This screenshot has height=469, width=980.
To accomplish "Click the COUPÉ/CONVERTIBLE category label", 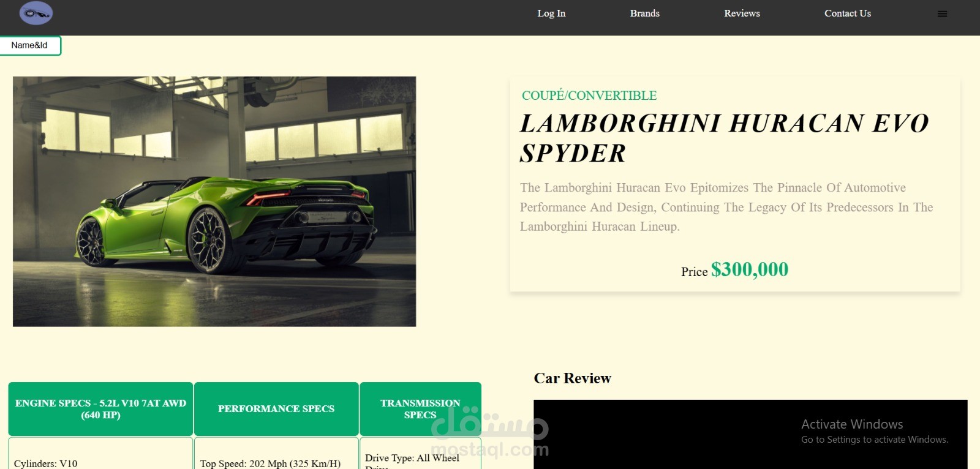I will (x=589, y=96).
